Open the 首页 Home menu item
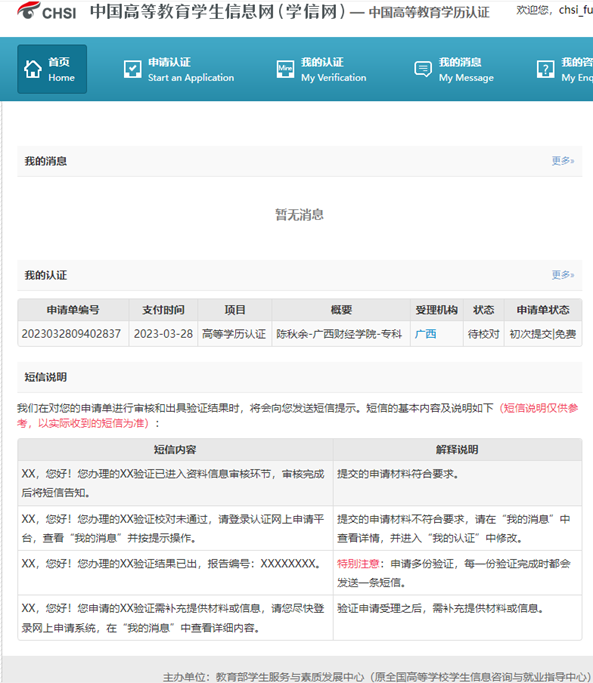Viewport: 593px width, 683px height. click(x=52, y=69)
